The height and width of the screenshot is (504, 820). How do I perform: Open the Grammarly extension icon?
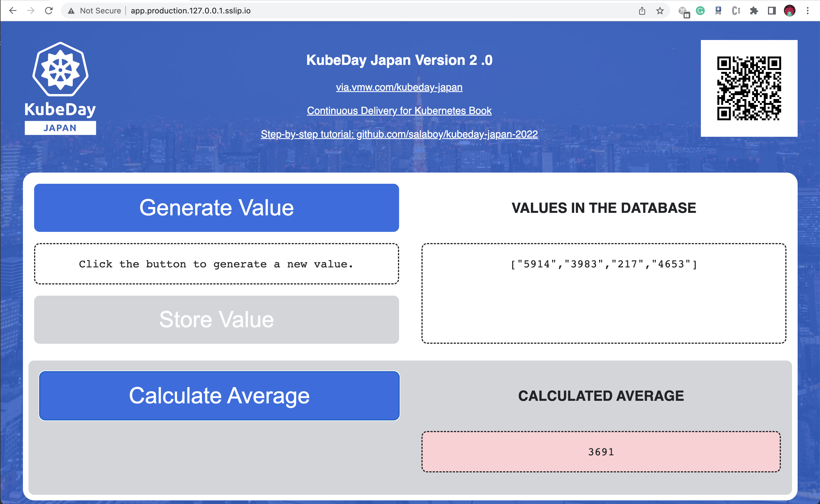pos(700,11)
